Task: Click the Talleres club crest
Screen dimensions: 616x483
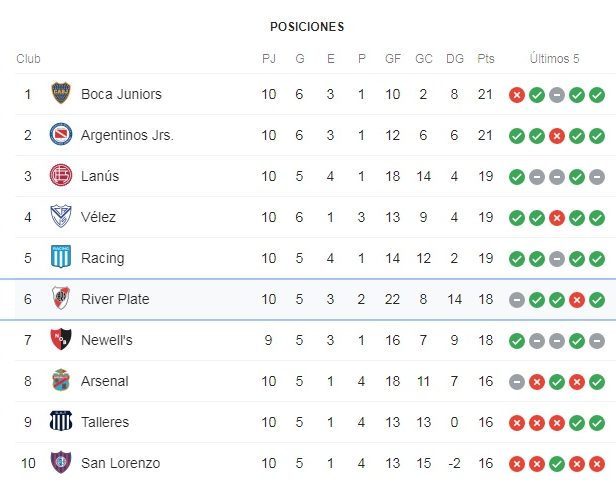Action: [61, 421]
